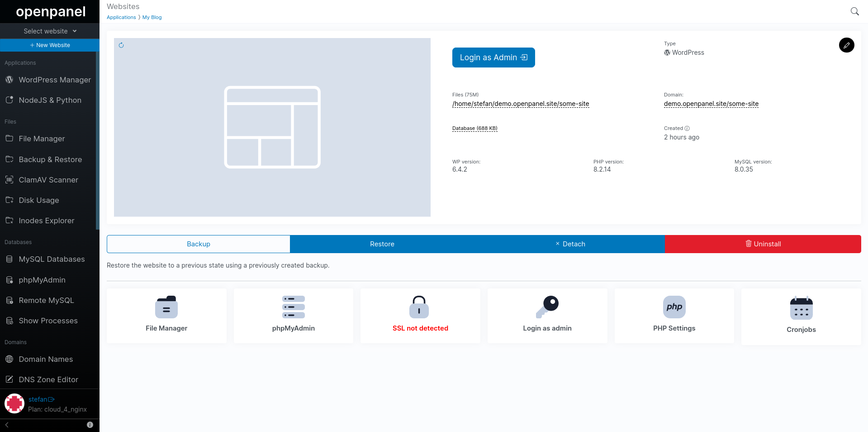The height and width of the screenshot is (432, 868).
Task: Click the PHP Settings card label
Action: pyautogui.click(x=674, y=328)
